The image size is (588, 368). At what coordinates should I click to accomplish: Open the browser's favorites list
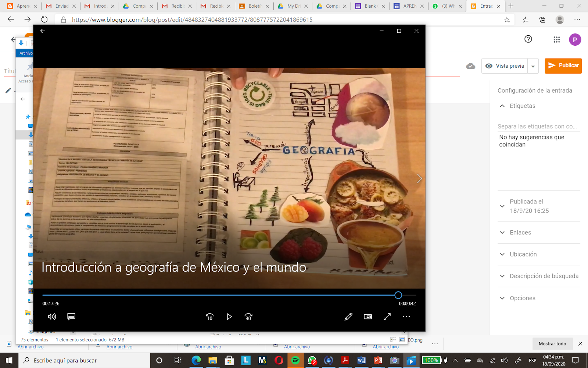pyautogui.click(x=525, y=20)
